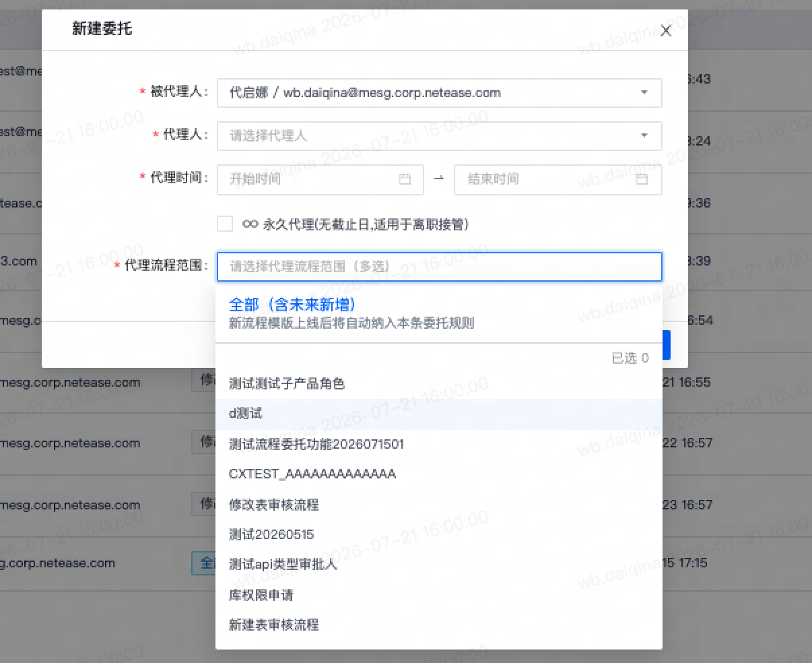Select 库权限申请 option
Image resolution: width=812 pixels, height=663 pixels.
(438, 595)
